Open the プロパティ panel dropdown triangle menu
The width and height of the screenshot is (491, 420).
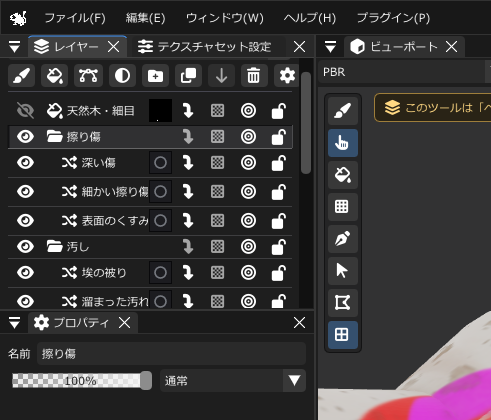coord(14,323)
